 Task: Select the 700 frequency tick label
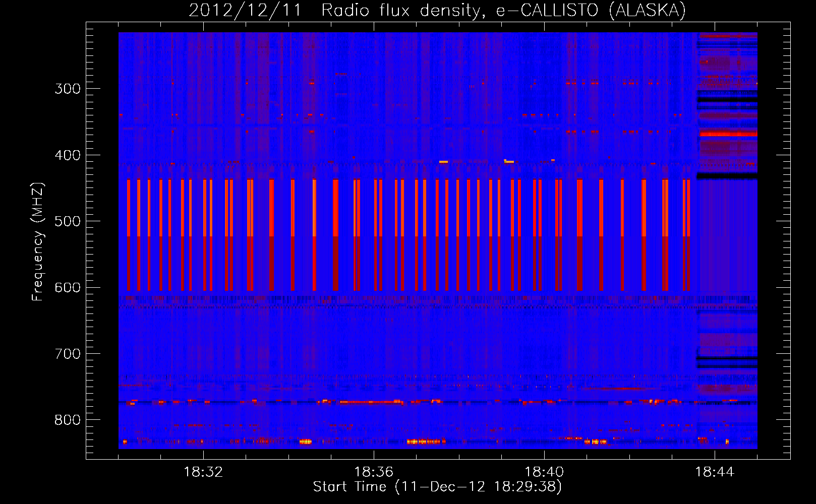click(68, 354)
